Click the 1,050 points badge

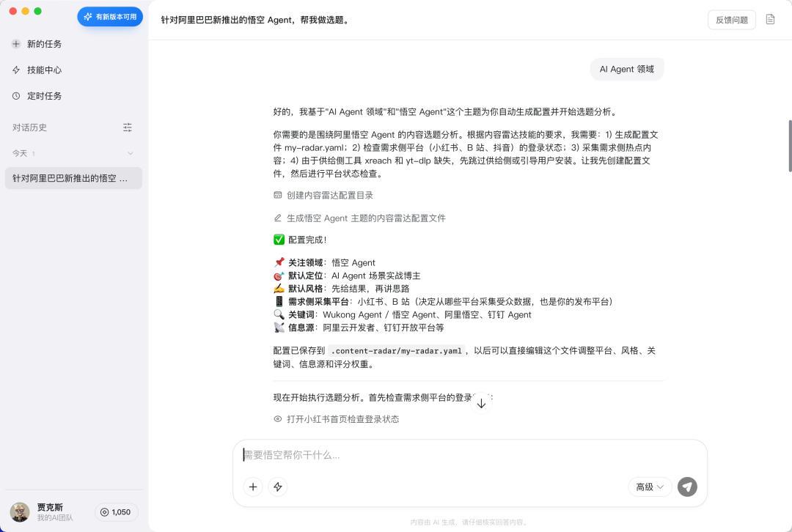tap(117, 512)
